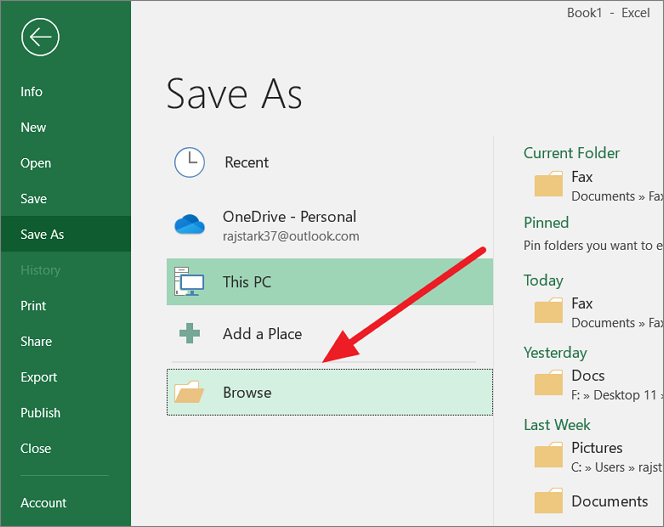Click the Docs folder name
The image size is (664, 527).
point(588,375)
